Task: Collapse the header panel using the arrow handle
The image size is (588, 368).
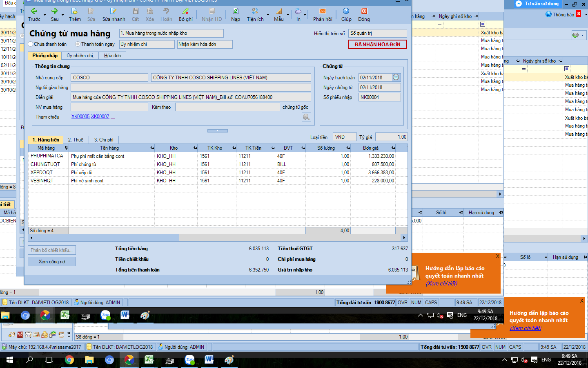Action: (217, 131)
